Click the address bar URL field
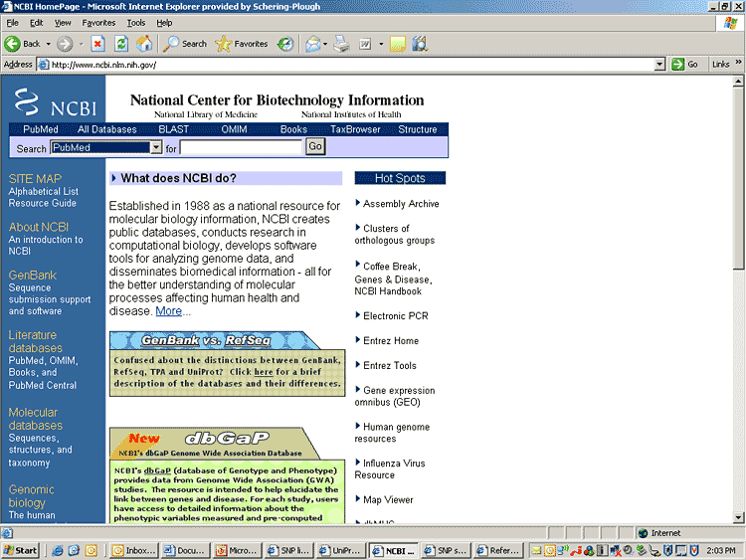This screenshot has width=746, height=560. [x=352, y=65]
